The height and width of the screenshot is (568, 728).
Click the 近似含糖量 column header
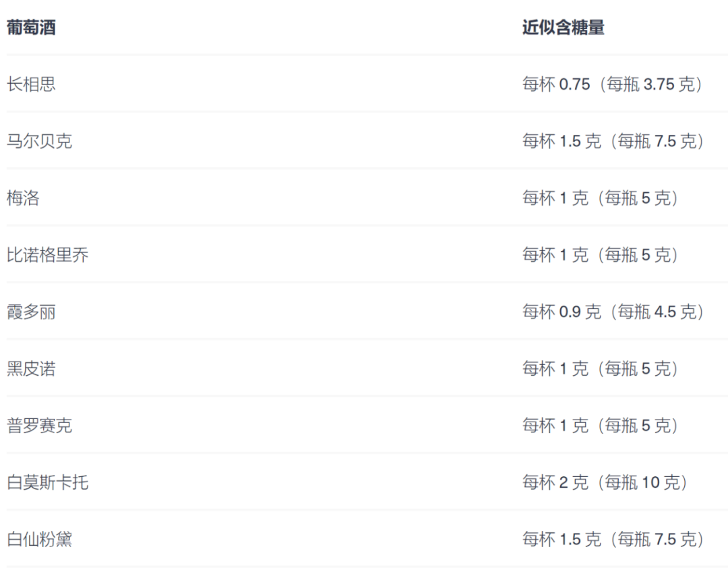click(x=563, y=28)
